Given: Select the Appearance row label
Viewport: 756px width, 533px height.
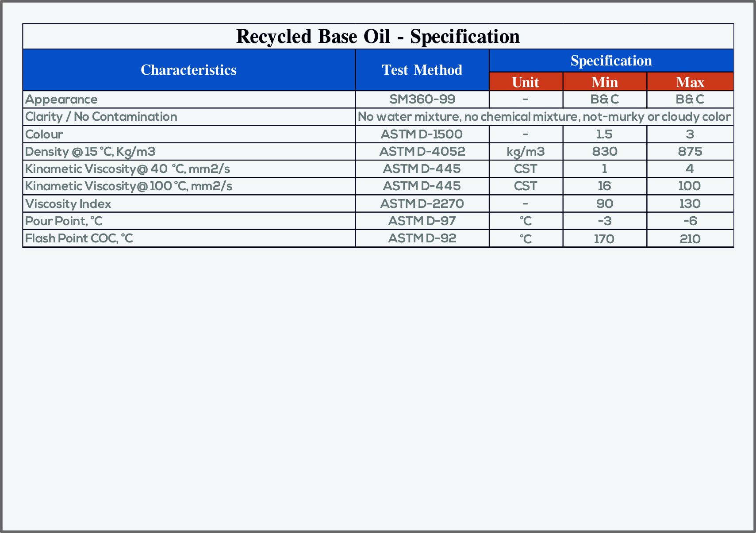Looking at the screenshot, I should [61, 100].
